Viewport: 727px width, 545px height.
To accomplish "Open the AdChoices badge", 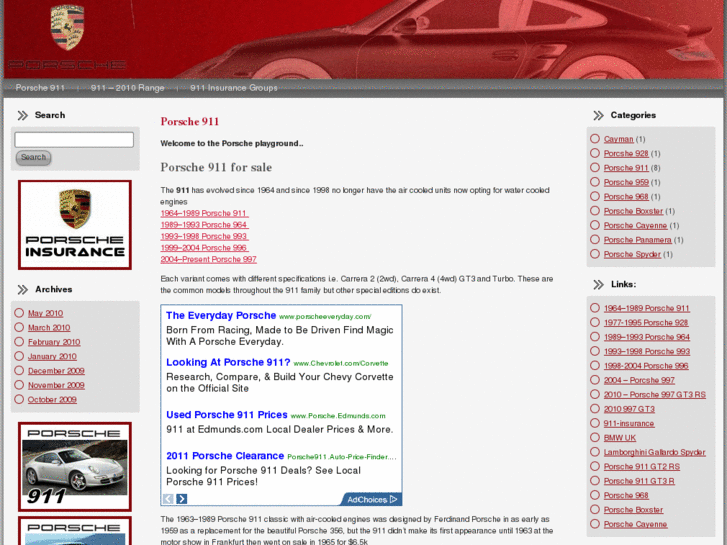I will (x=371, y=499).
